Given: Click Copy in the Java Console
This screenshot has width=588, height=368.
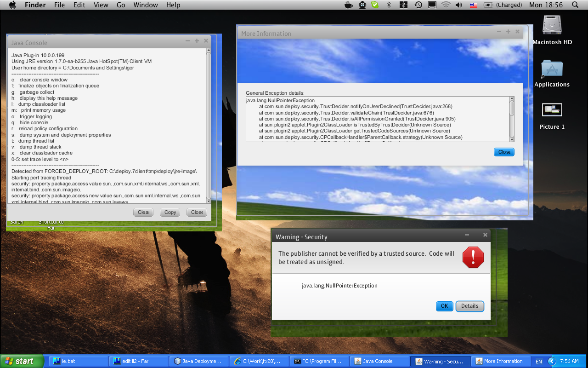Looking at the screenshot, I should click(170, 212).
